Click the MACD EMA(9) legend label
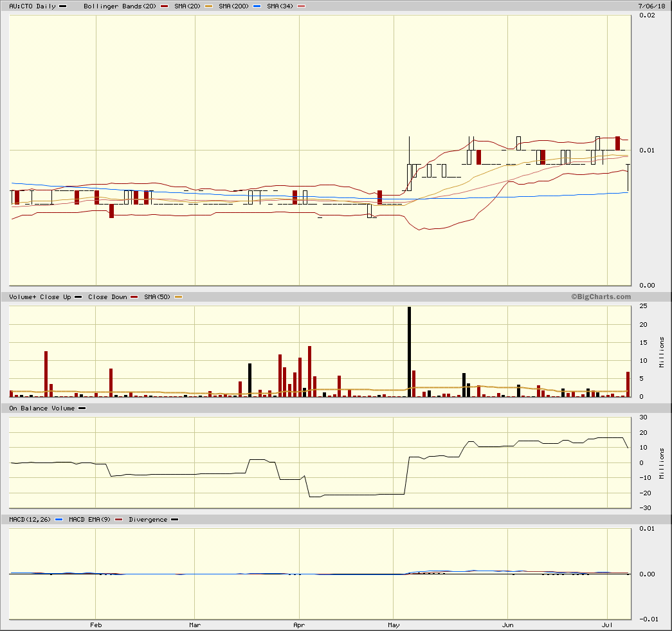The image size is (672, 631). (x=89, y=520)
